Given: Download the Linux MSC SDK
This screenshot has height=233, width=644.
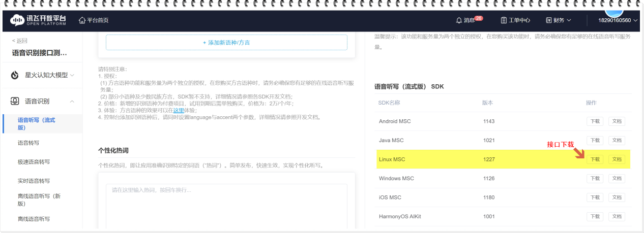Looking at the screenshot, I should [595, 159].
